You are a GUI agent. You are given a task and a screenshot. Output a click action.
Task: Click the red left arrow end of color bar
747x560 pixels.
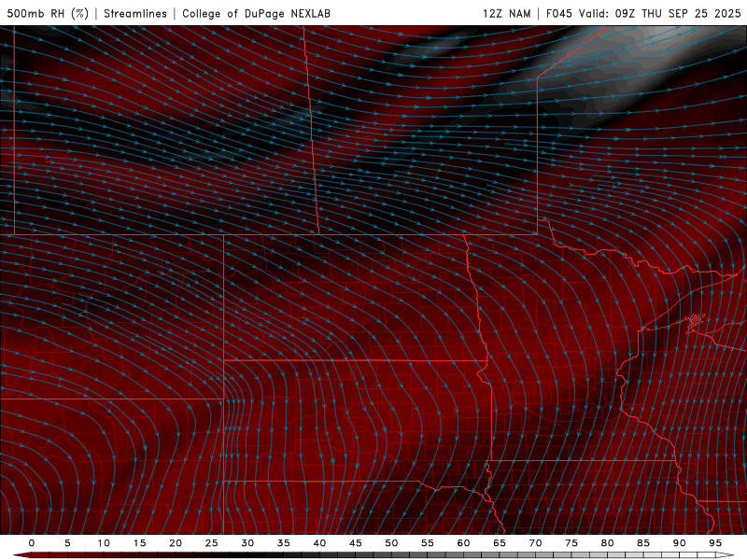pyautogui.click(x=21, y=555)
